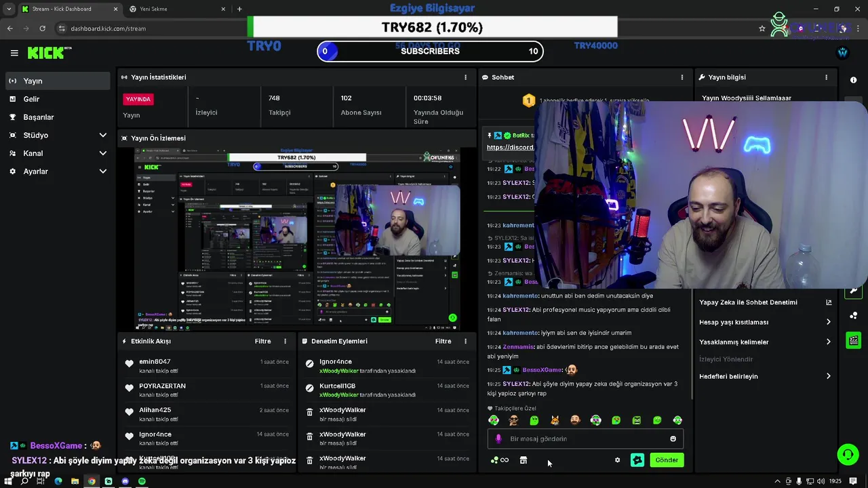This screenshot has height=488, width=868.
Task: Open the green headset support button
Action: click(848, 454)
